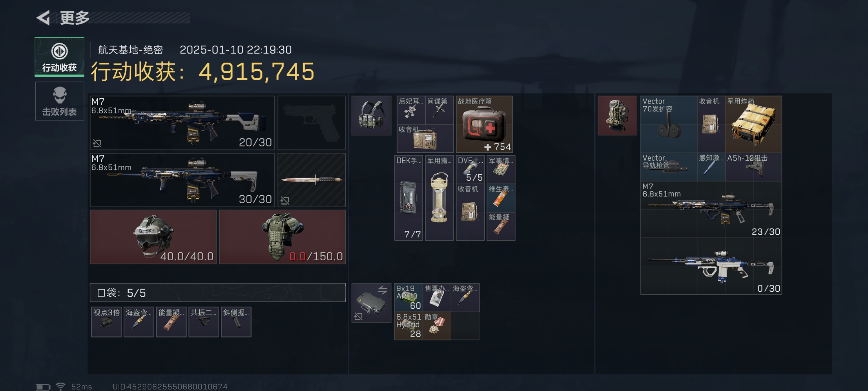868x391 pixels.
Task: Click the 口袋: 5/5 pocket header bar
Action: point(218,293)
